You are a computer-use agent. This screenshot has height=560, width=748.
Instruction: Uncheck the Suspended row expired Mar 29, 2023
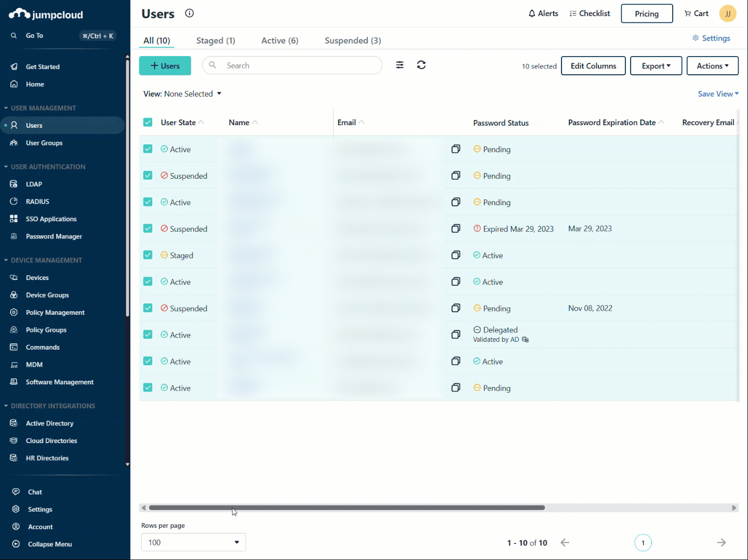click(x=148, y=229)
